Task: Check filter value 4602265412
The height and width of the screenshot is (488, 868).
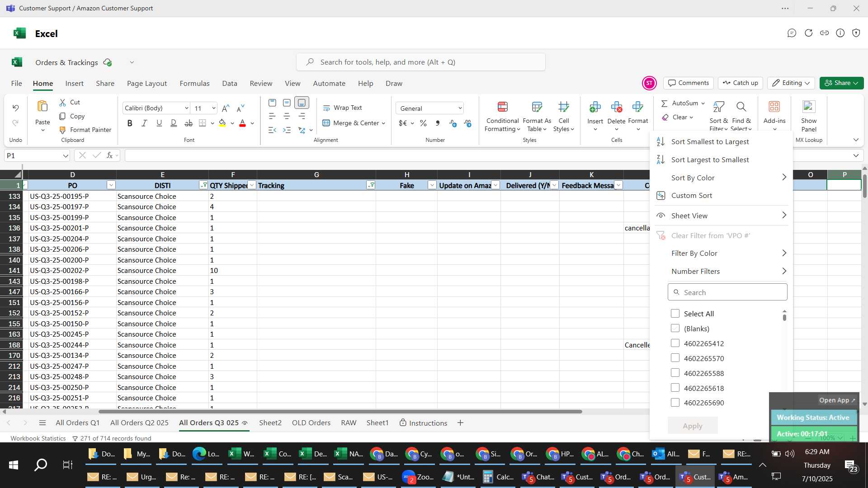Action: tap(675, 343)
